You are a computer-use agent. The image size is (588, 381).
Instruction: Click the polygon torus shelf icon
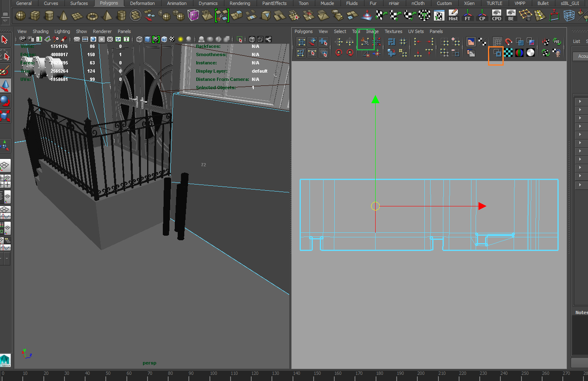click(92, 16)
